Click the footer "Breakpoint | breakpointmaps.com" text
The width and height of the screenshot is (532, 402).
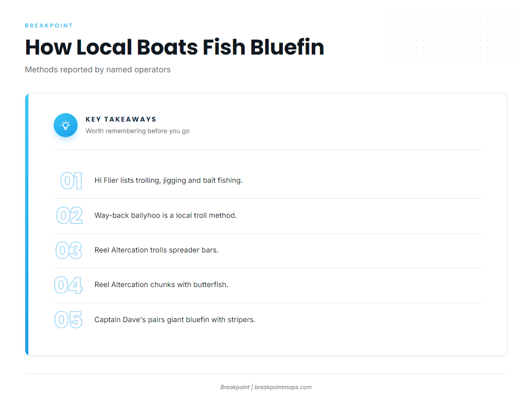266,387
